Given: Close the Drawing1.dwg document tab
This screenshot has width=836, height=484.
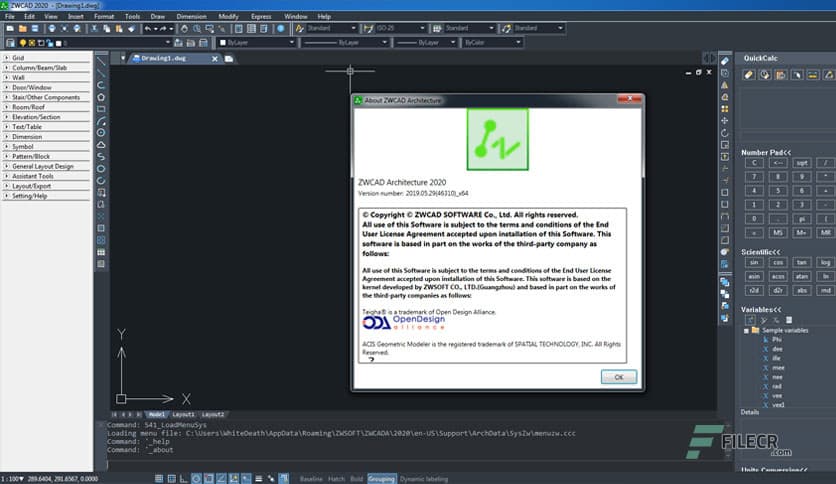Looking at the screenshot, I should click(x=214, y=59).
